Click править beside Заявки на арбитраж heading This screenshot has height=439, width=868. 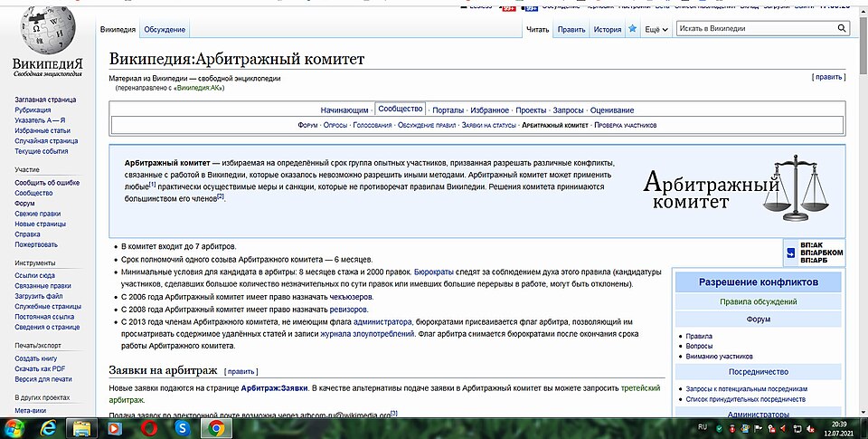click(241, 371)
